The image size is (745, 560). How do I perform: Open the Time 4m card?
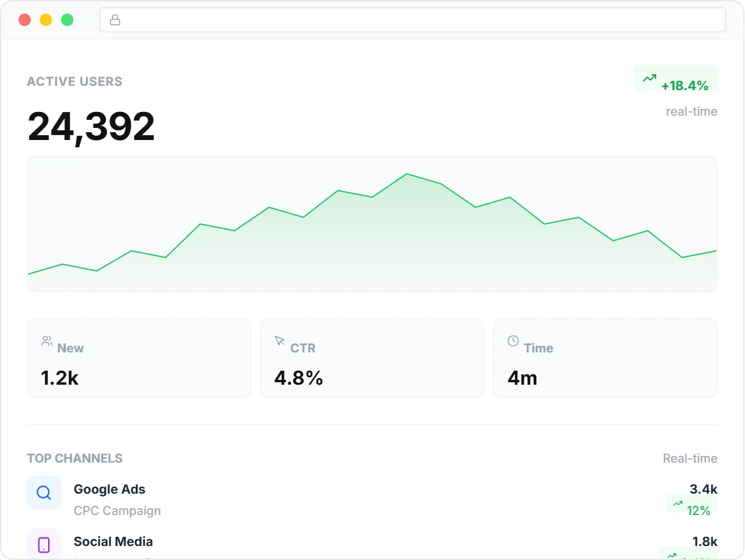coord(605,358)
